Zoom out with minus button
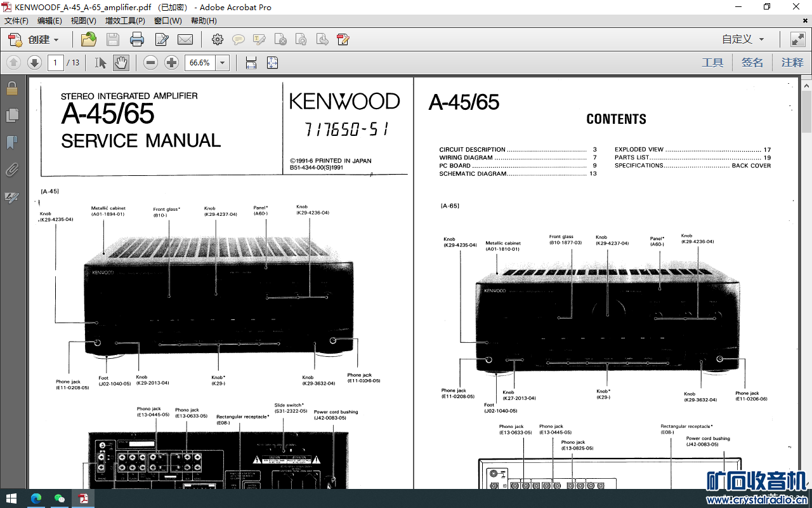 (150, 62)
